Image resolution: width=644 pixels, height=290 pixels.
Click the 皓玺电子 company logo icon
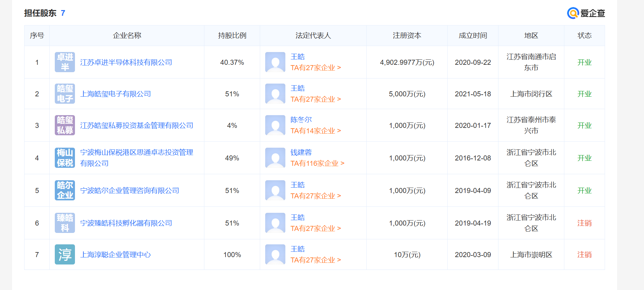pos(65,94)
